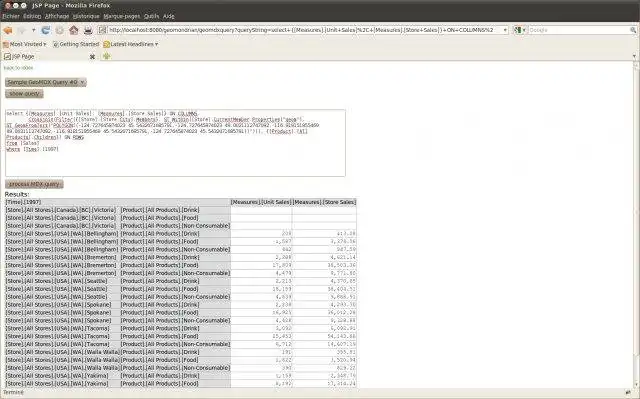Click the Terminé status bar text
The width and height of the screenshot is (640, 399).
tap(13, 392)
